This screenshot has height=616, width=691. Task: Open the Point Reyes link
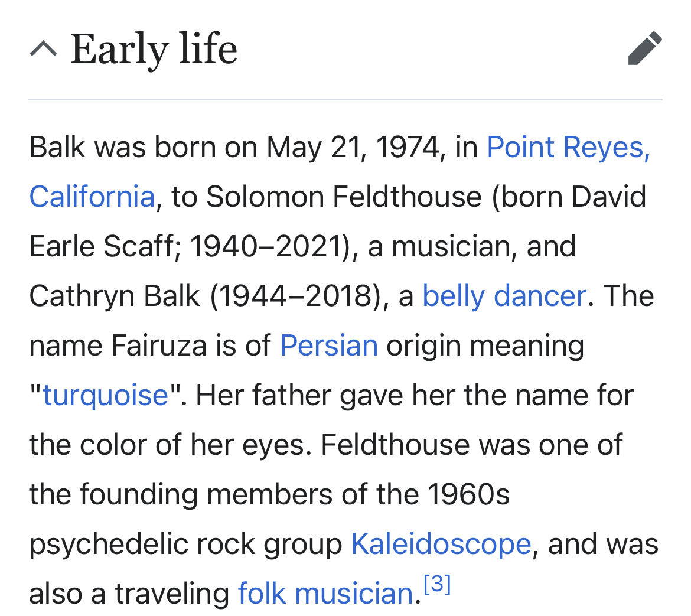(x=568, y=147)
